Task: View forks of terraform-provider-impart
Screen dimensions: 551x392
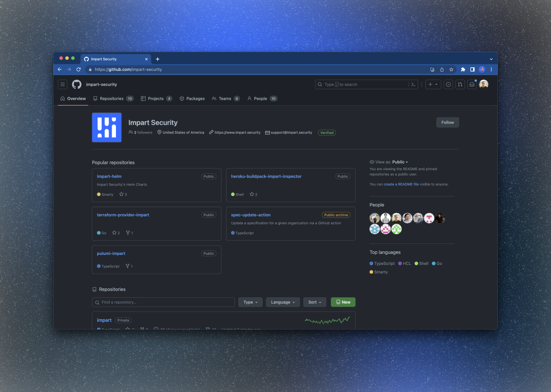Action: point(129,233)
